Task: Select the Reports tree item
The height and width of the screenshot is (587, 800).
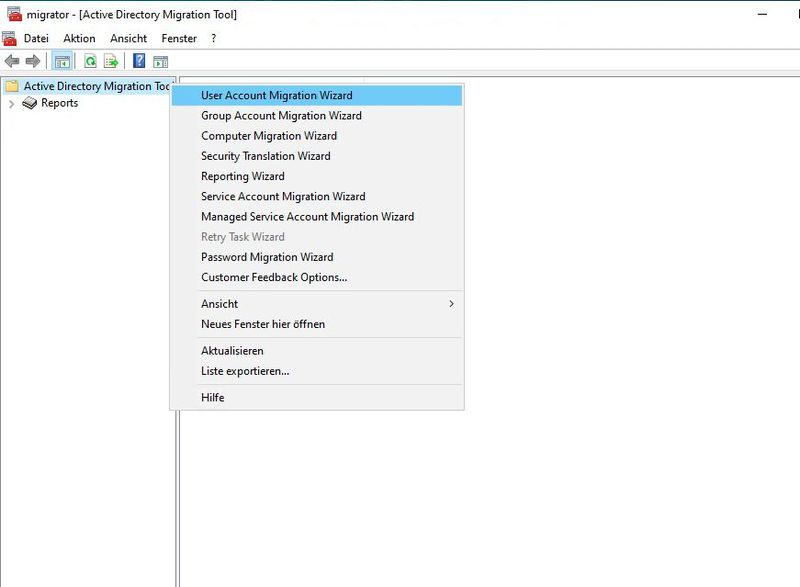Action: click(59, 103)
